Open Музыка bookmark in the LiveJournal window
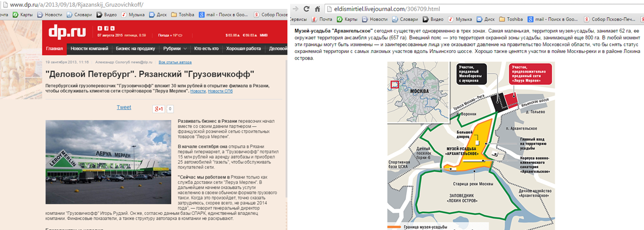The width and height of the screenshot is (644, 230). [x=460, y=19]
